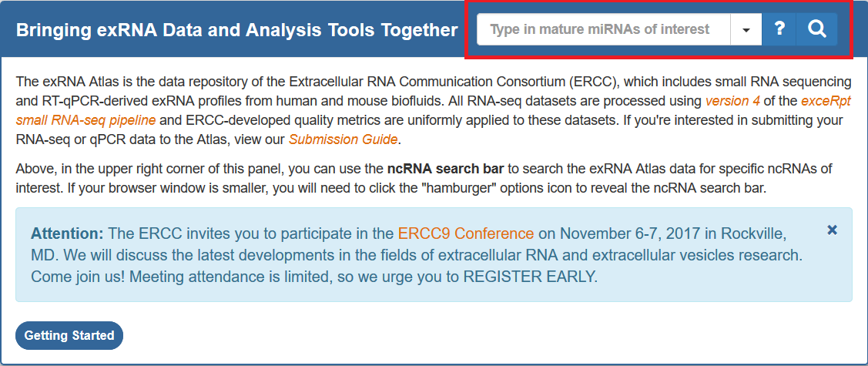Click the "RT-qPCR-derived" text in description

click(x=61, y=101)
